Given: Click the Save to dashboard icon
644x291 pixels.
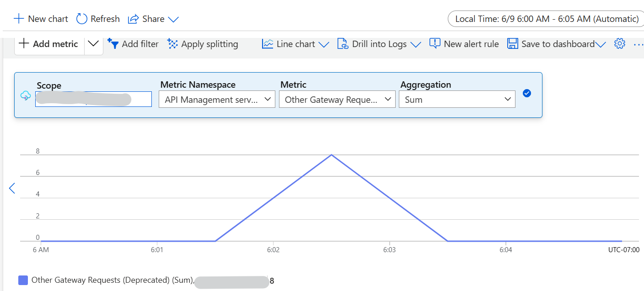Looking at the screenshot, I should [x=512, y=43].
